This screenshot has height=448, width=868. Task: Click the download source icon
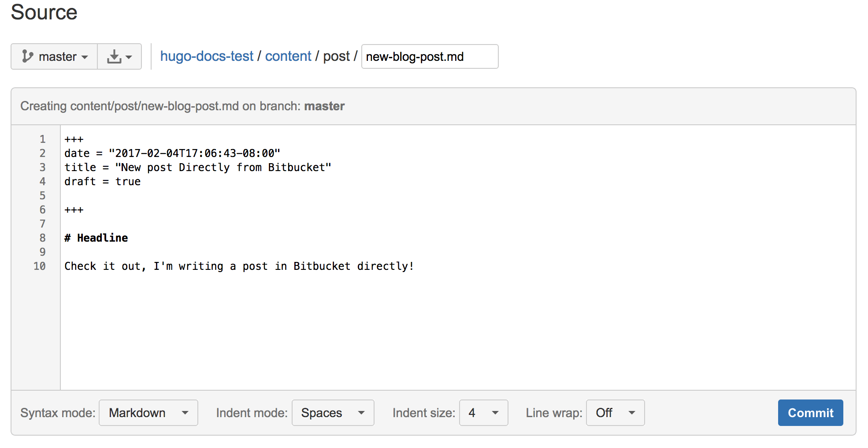tap(114, 56)
